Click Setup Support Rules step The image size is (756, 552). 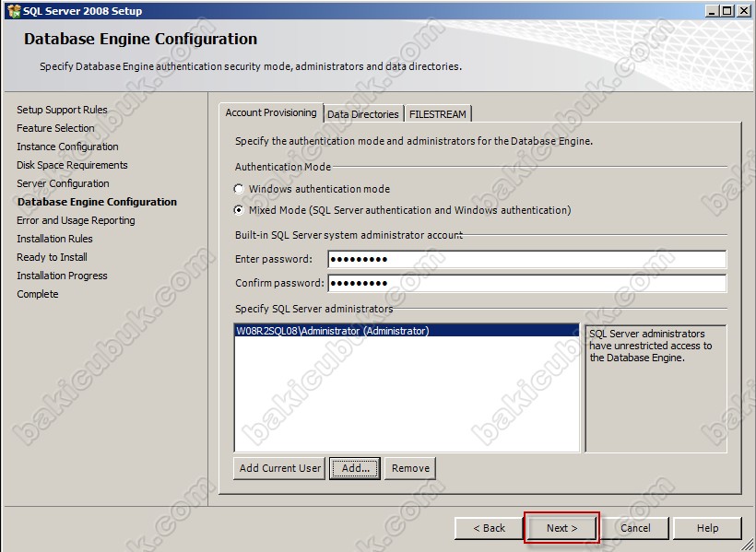pos(62,110)
